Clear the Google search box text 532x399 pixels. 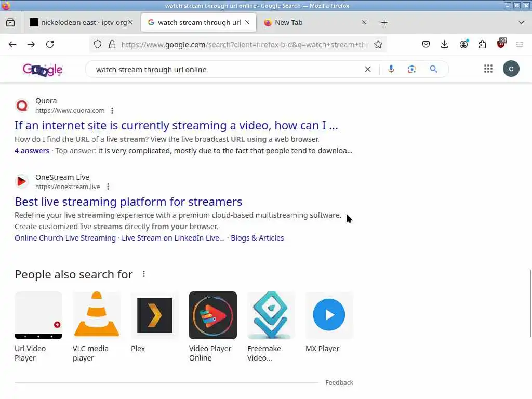367,70
